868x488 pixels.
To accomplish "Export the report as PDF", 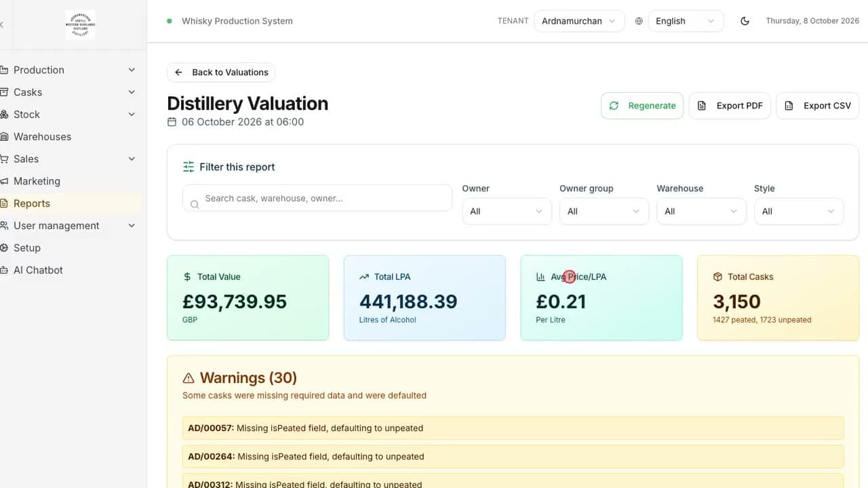I will [x=730, y=106].
